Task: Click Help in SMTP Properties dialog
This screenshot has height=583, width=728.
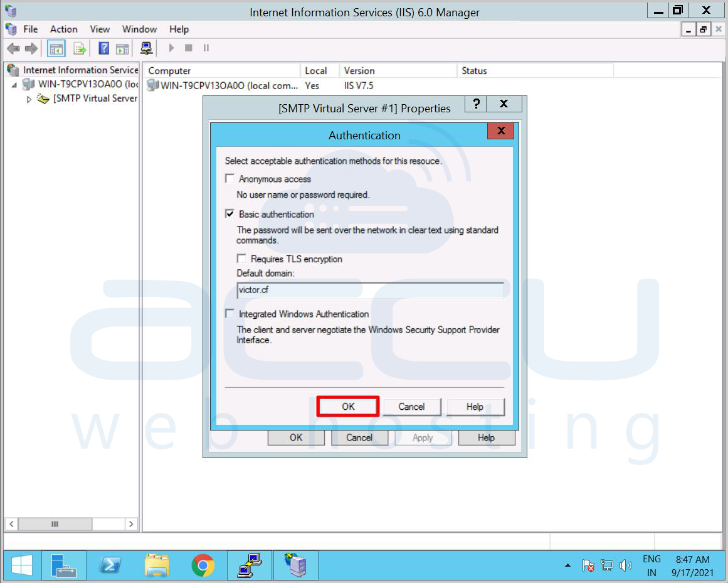Action: coord(486,437)
